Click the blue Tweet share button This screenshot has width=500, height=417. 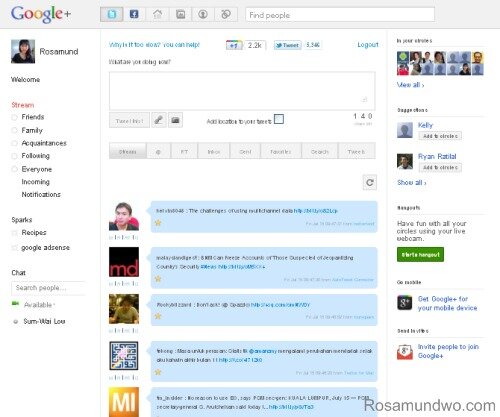click(x=287, y=45)
